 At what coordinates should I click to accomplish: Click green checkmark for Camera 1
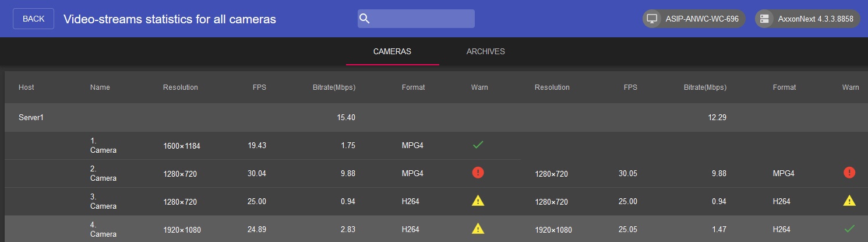click(478, 145)
